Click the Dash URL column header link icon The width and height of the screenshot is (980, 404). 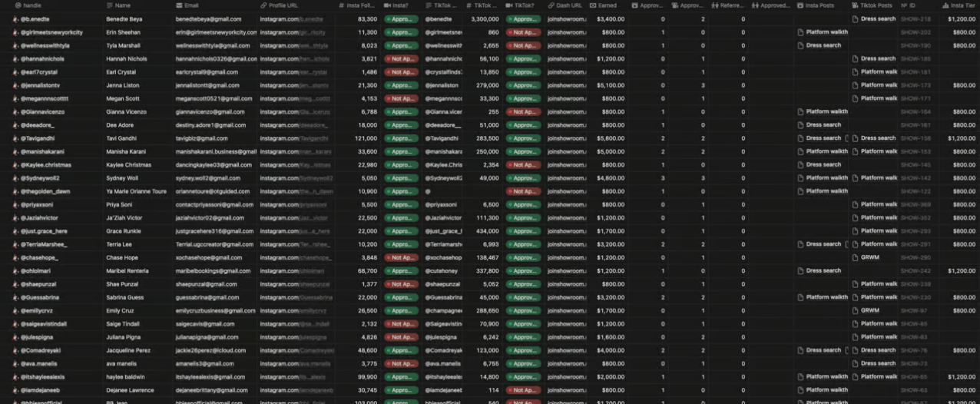click(x=551, y=5)
